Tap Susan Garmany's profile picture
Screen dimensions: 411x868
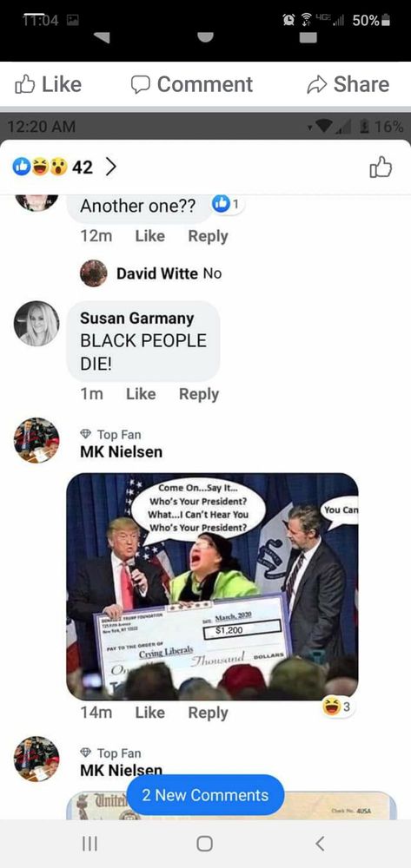pos(36,324)
